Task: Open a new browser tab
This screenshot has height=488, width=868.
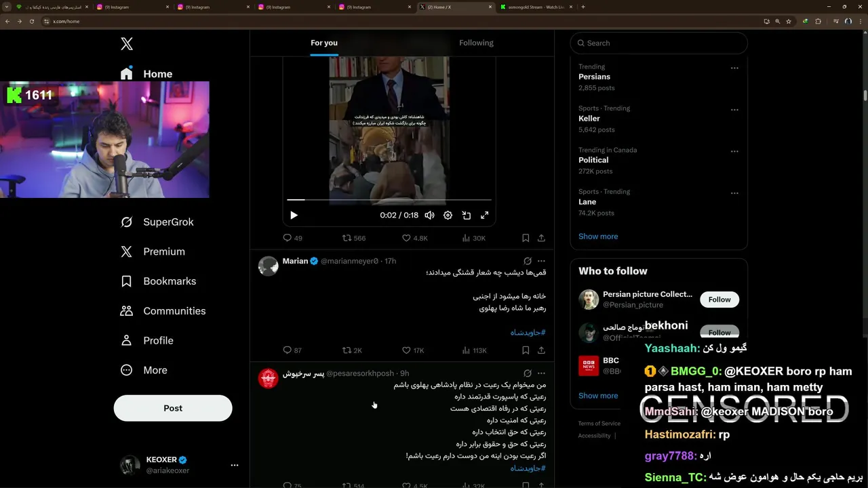Action: pos(583,7)
